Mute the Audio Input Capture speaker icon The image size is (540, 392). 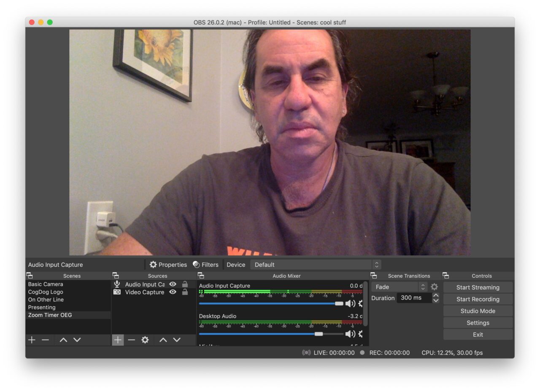pyautogui.click(x=350, y=303)
